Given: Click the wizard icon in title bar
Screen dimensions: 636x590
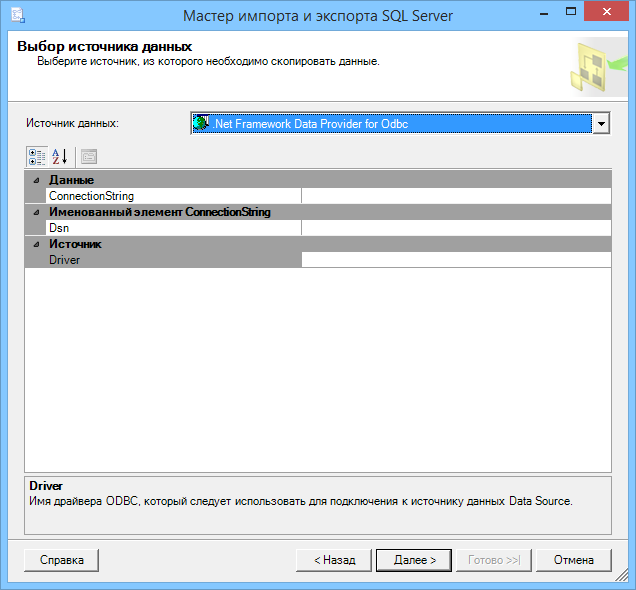Looking at the screenshot, I should (x=18, y=15).
